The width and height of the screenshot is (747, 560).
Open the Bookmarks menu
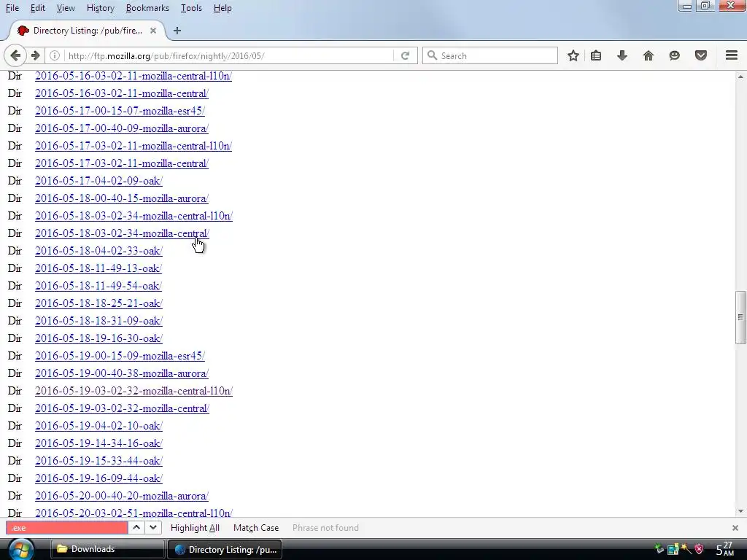coord(147,8)
